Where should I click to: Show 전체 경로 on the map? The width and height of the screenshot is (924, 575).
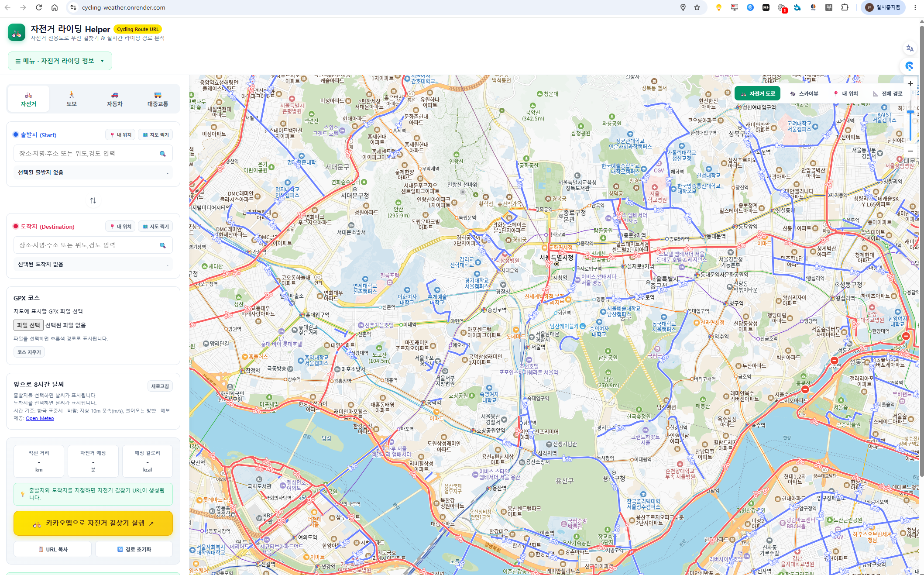coord(887,94)
